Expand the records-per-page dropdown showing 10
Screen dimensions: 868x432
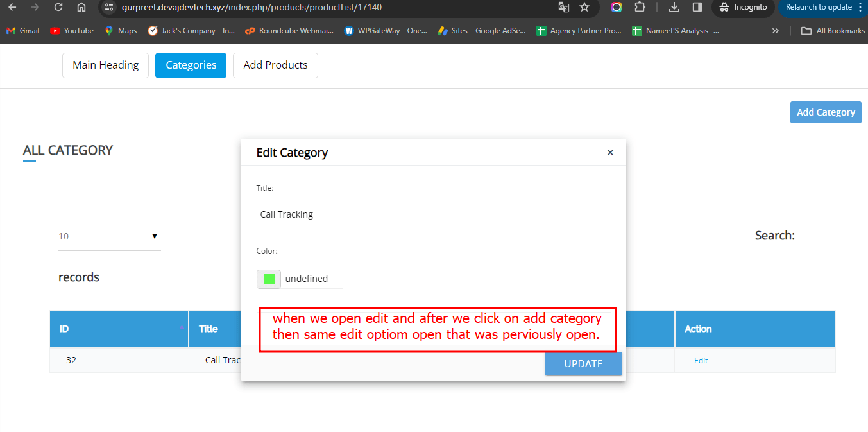pyautogui.click(x=109, y=236)
